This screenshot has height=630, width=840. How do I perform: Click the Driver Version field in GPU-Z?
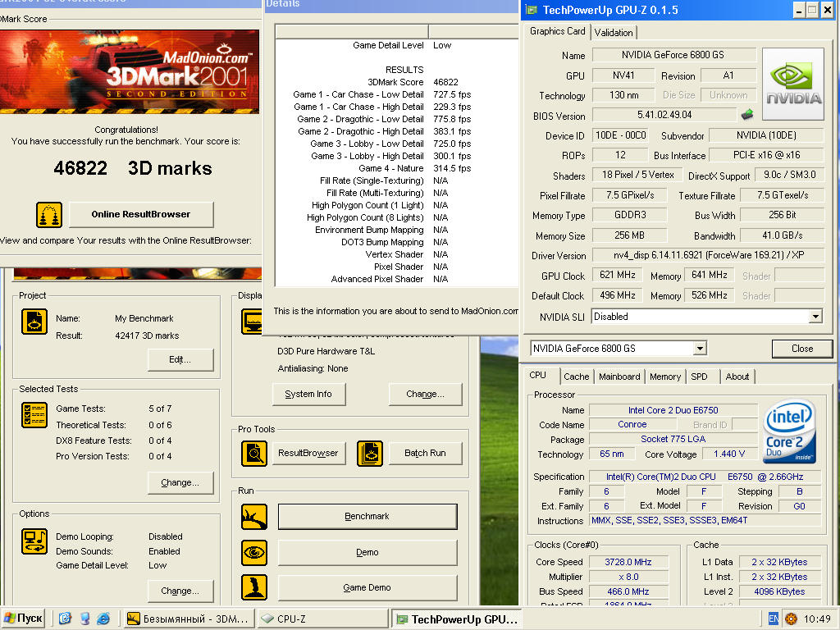pyautogui.click(x=708, y=256)
